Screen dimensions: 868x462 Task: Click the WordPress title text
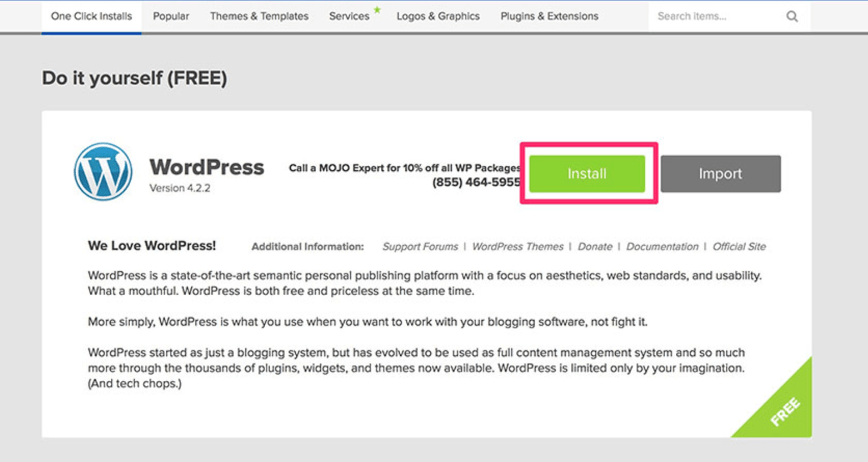pos(206,167)
